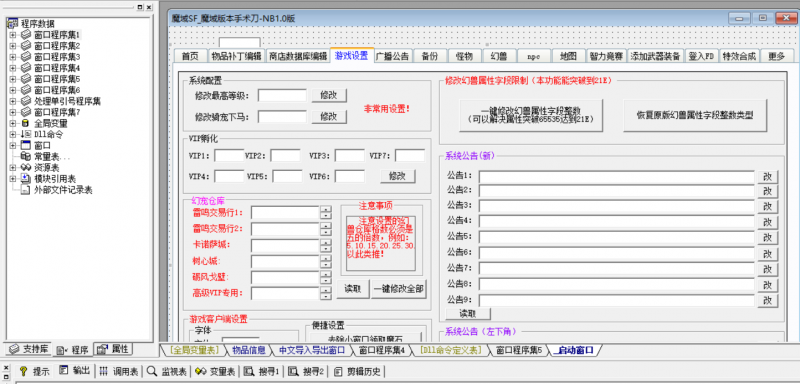Click the 模块引用表 icon

point(26,178)
